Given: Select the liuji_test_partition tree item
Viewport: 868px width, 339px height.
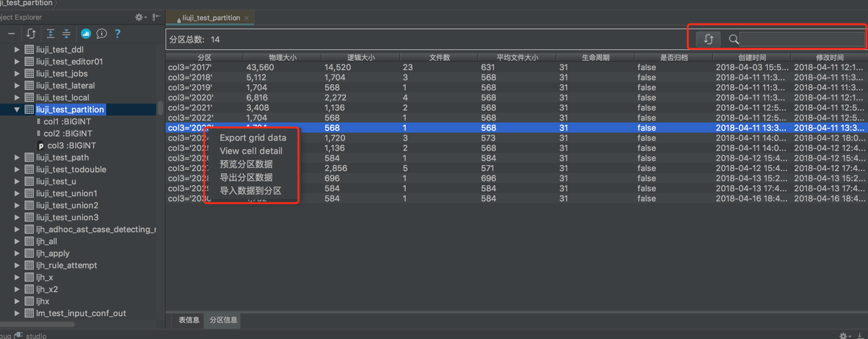Looking at the screenshot, I should 70,109.
